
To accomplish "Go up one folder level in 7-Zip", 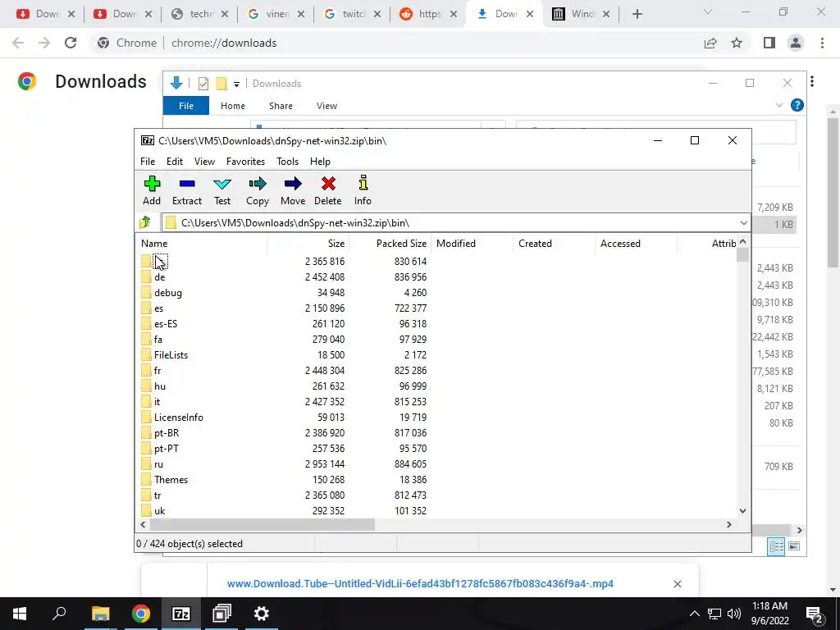I will click(144, 222).
